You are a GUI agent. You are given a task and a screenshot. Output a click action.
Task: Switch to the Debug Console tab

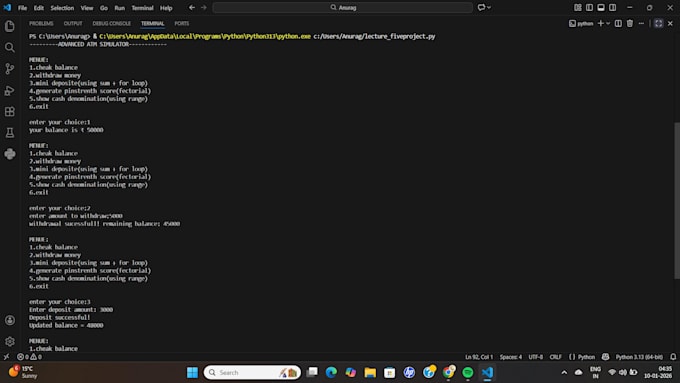coord(111,23)
